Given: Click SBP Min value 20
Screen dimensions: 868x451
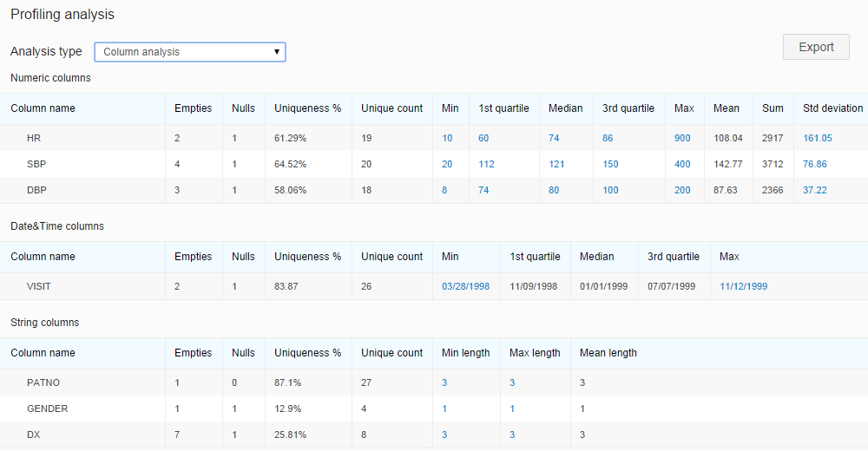Looking at the screenshot, I should tap(447, 164).
